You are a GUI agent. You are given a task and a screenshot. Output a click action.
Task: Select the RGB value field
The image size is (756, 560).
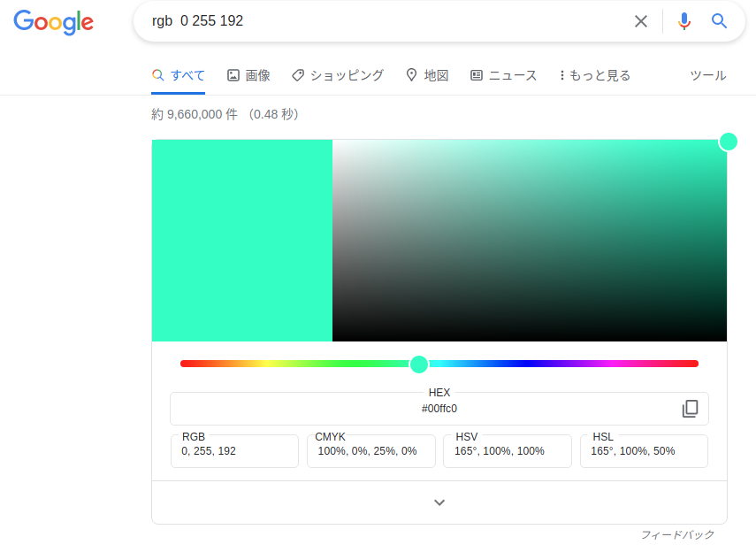coord(234,451)
